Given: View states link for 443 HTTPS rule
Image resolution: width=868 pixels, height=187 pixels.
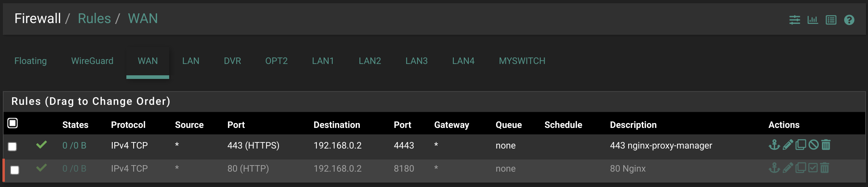Looking at the screenshot, I should (74, 145).
